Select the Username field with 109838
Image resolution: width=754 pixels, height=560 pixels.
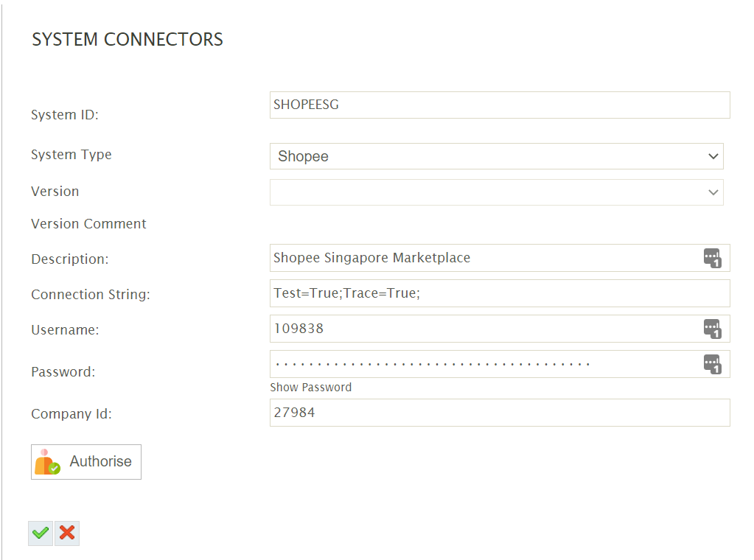point(483,329)
